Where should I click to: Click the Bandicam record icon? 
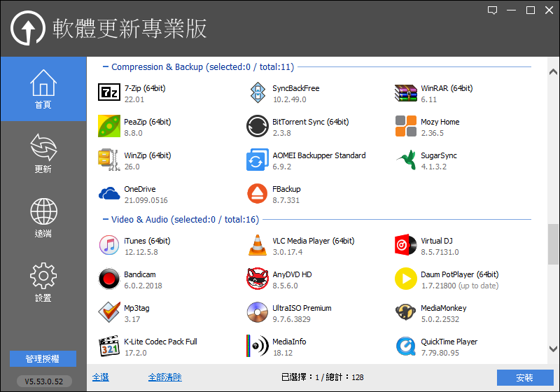(109, 279)
